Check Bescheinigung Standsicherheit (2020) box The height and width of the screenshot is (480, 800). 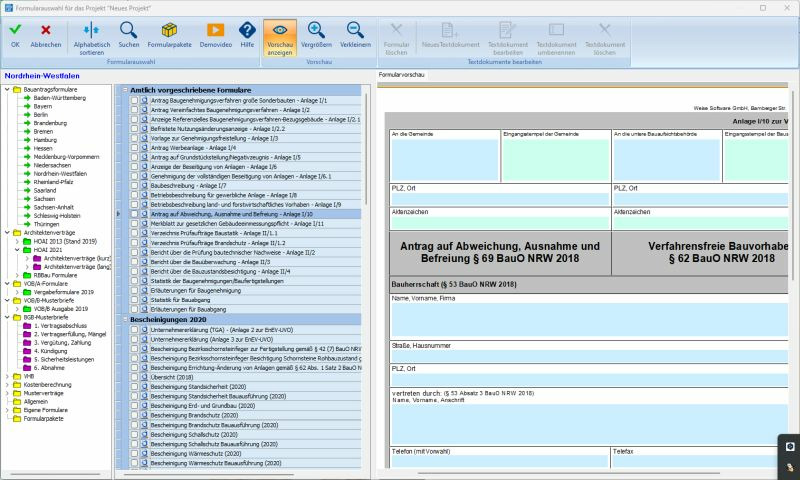134,387
